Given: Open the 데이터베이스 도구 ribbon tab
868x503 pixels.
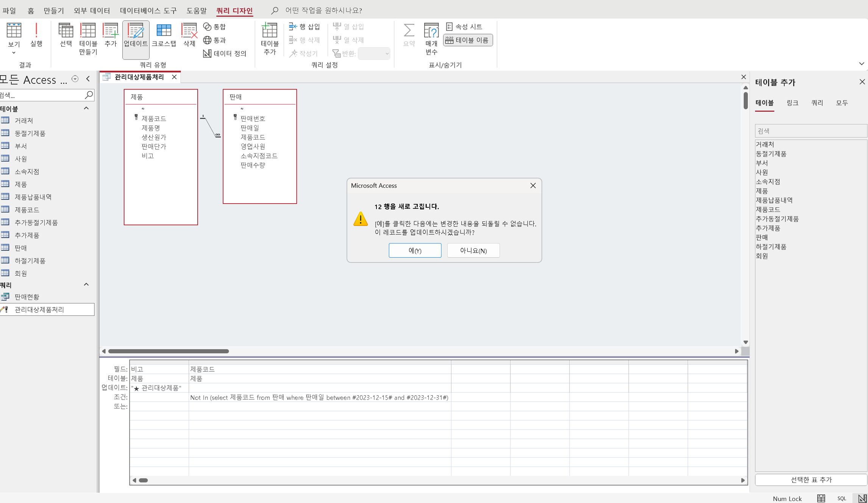Looking at the screenshot, I should (x=148, y=10).
